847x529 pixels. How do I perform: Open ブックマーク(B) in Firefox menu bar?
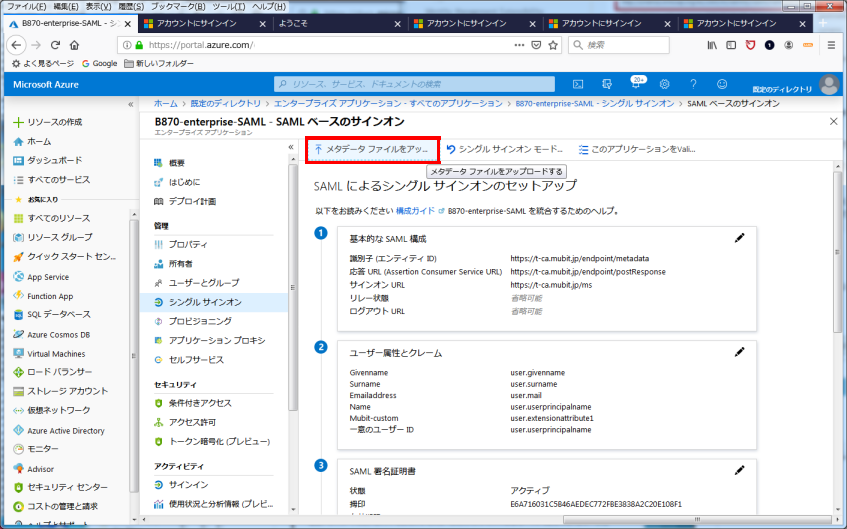pos(178,6)
